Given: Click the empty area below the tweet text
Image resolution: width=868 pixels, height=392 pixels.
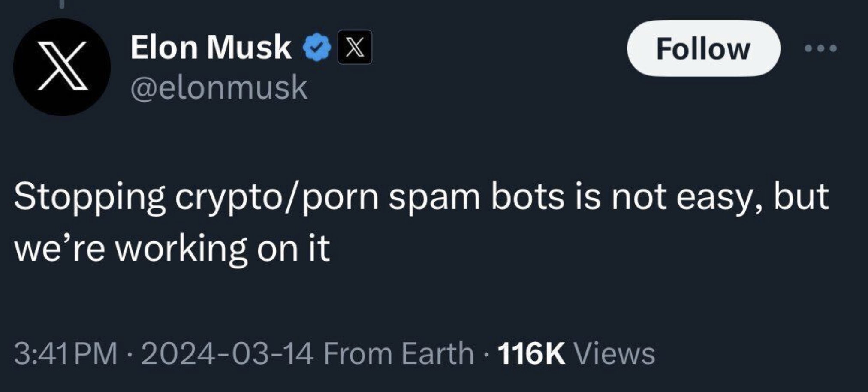Looking at the screenshot, I should tap(429, 300).
